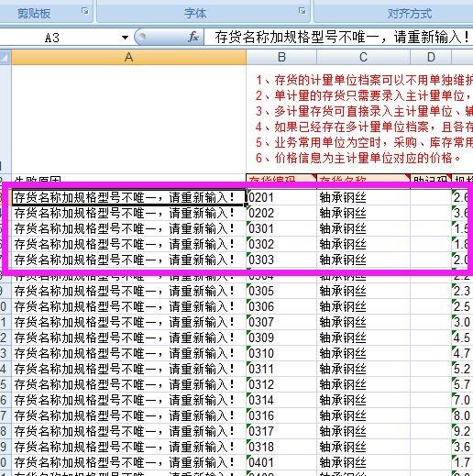473x476 pixels.
Task: Select cell with code 0306
Action: [x=281, y=306]
